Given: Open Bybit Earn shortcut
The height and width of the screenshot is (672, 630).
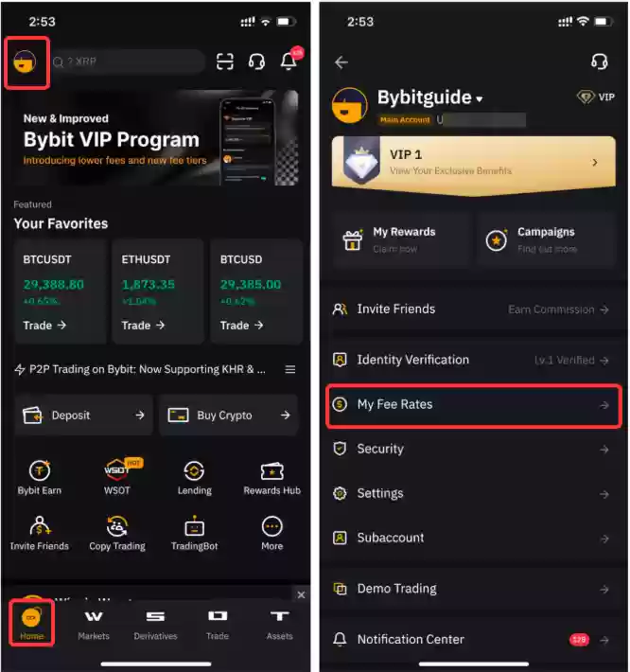Looking at the screenshot, I should (x=40, y=478).
